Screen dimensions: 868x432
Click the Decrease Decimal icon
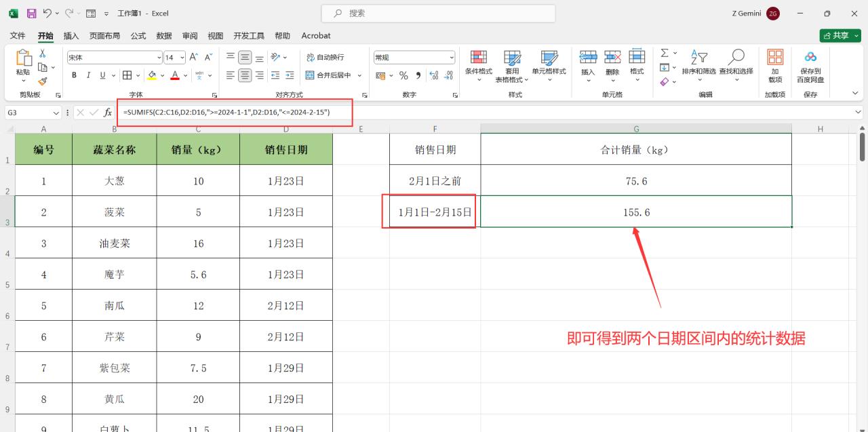pyautogui.click(x=449, y=75)
